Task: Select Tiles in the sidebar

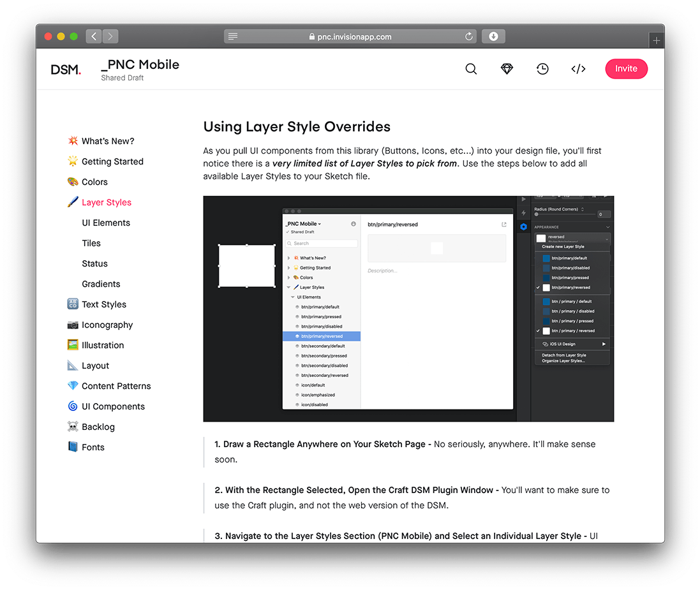Action: [91, 243]
